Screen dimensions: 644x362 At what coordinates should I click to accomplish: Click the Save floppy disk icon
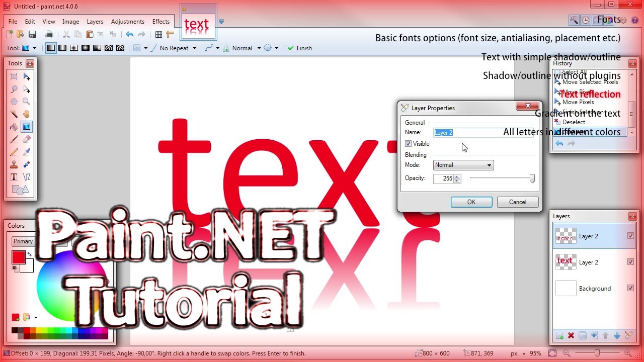tap(32, 34)
